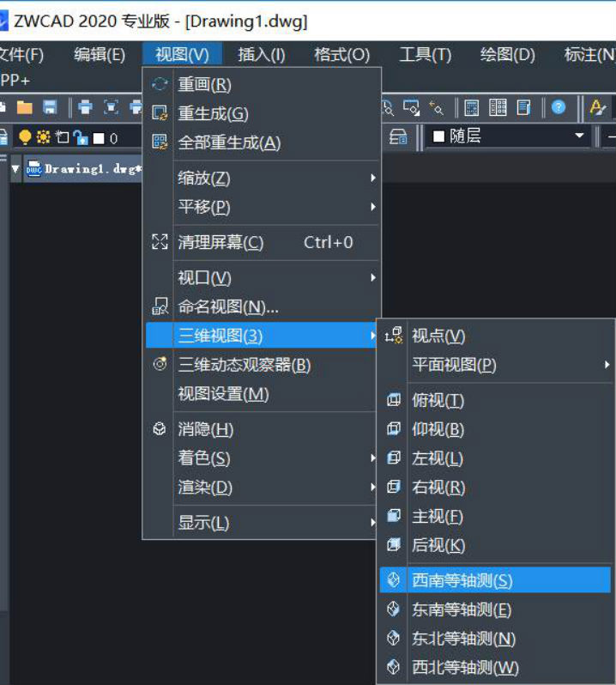Click the Print icon in the toolbar

(x=85, y=107)
